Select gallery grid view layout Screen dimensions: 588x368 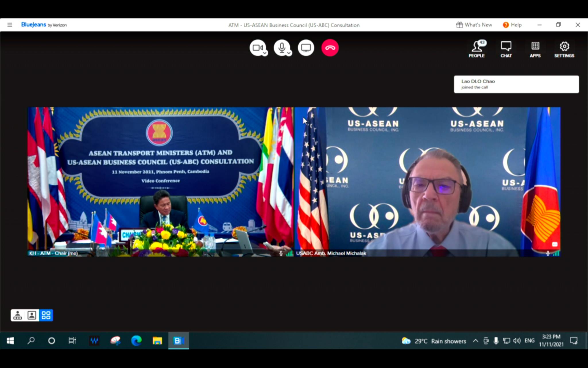(46, 315)
